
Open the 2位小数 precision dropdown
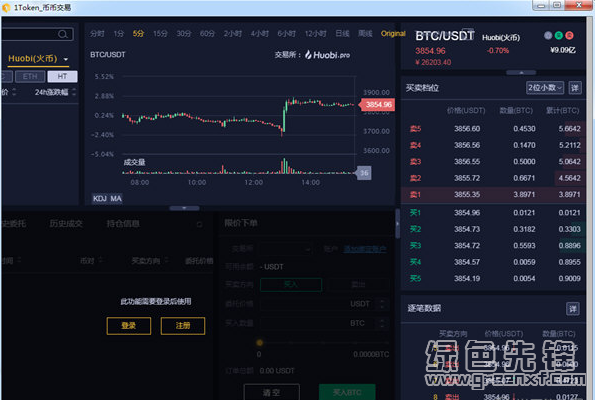545,88
